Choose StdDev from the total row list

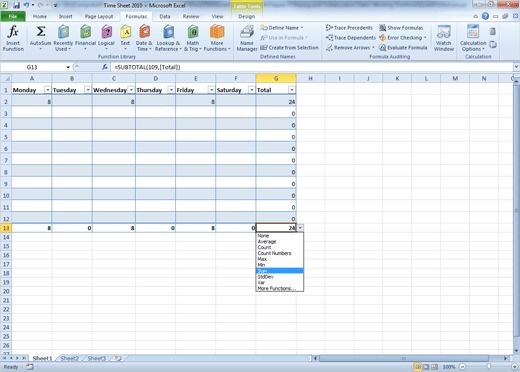pyautogui.click(x=279, y=277)
